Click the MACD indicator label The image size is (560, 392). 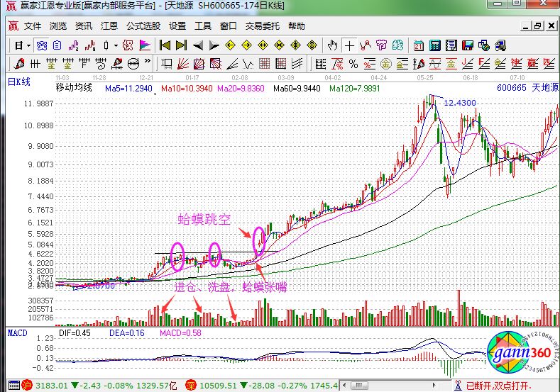click(18, 332)
